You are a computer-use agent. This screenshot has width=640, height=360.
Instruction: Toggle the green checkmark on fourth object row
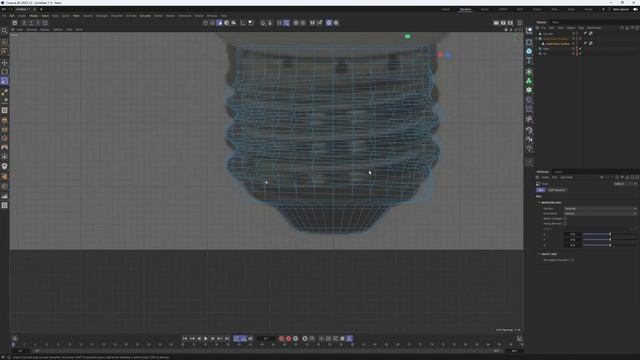(x=581, y=49)
